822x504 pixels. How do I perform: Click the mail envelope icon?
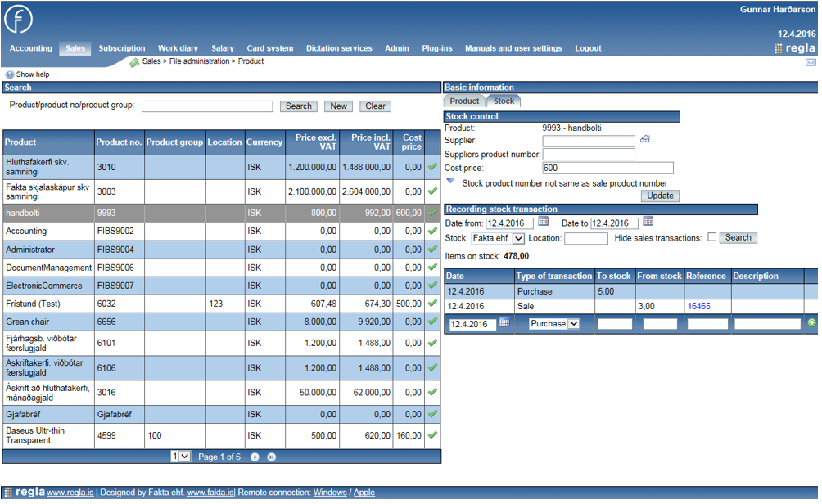[811, 62]
